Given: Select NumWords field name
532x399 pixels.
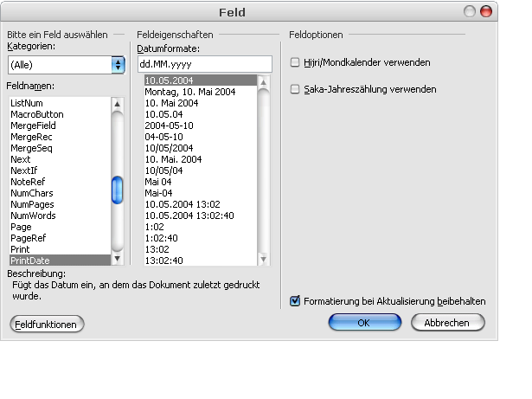Looking at the screenshot, I should 60,216.
